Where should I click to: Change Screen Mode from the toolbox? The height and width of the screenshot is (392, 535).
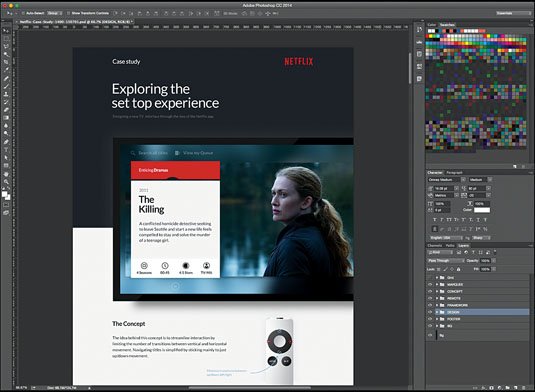tap(6, 213)
